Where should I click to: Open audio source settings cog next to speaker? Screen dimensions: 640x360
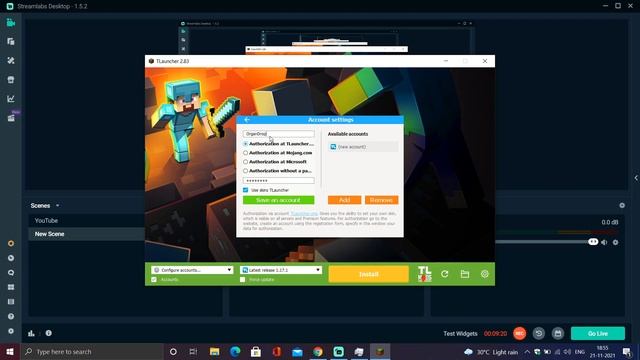[x=616, y=242]
